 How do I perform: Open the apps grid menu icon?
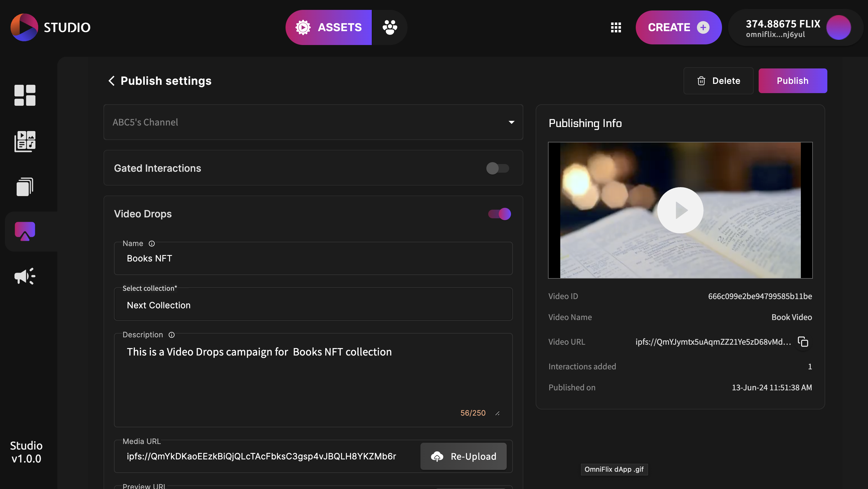pyautogui.click(x=616, y=27)
